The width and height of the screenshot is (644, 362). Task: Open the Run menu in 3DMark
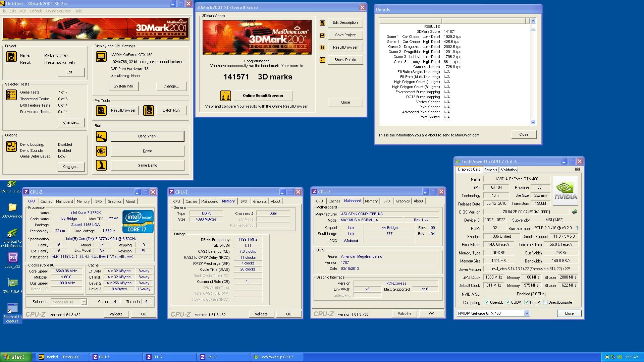[x=23, y=11]
